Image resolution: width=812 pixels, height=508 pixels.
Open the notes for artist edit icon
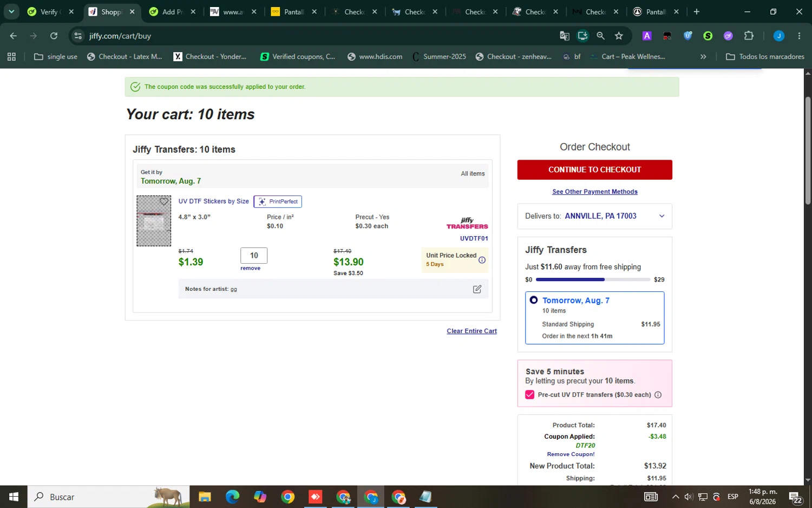pyautogui.click(x=477, y=289)
